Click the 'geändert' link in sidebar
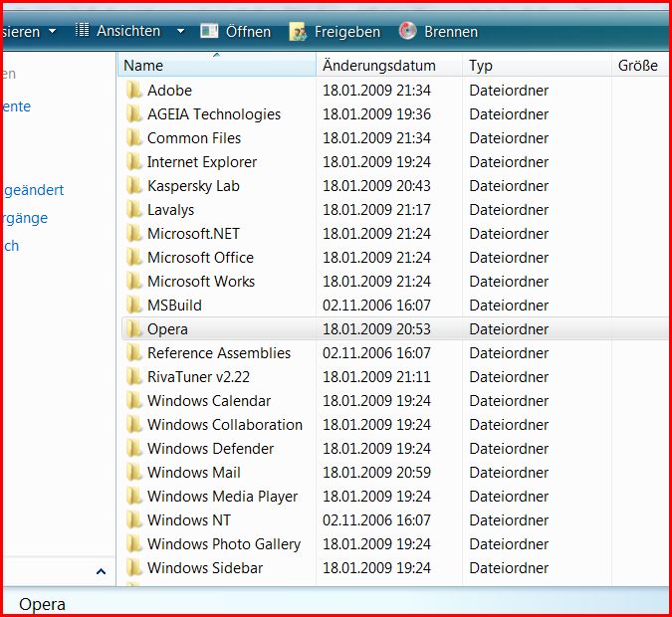This screenshot has width=672, height=617. coord(34,190)
